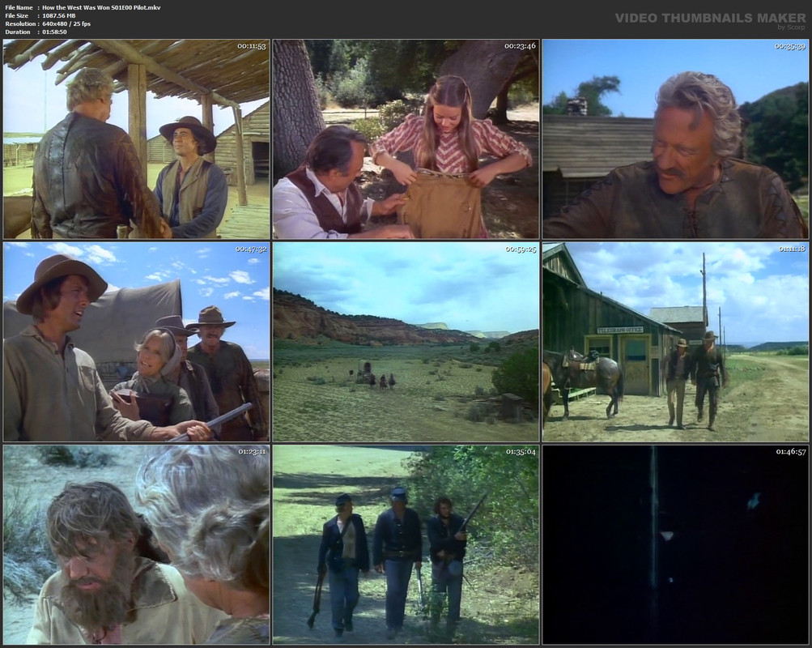Open the frame stamped 00:35:39
The image size is (812, 648).
pyautogui.click(x=675, y=139)
